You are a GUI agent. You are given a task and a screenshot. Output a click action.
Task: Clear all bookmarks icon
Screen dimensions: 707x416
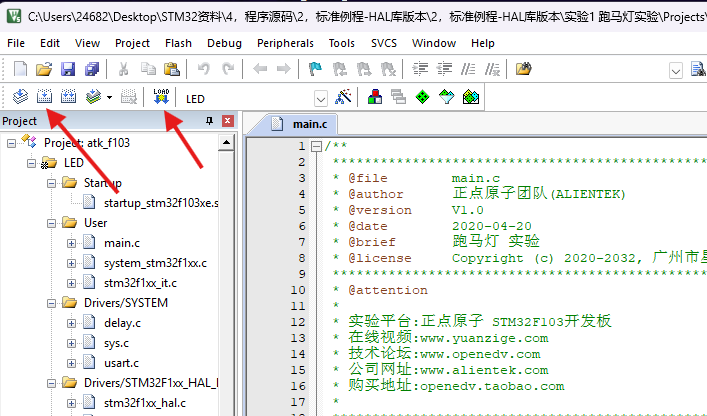pyautogui.click(x=388, y=69)
